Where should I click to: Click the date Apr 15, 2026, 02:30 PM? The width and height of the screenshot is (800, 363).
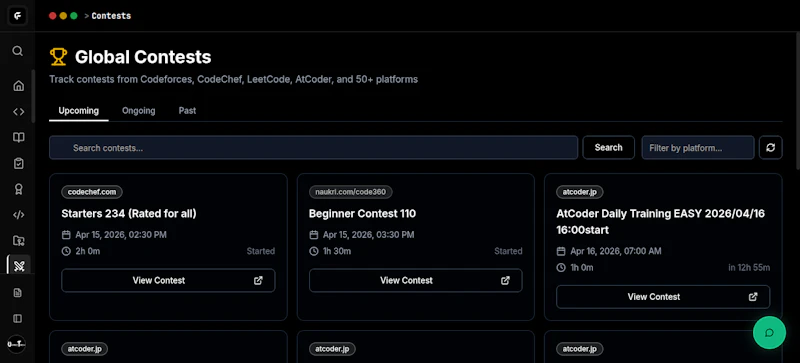coord(121,235)
